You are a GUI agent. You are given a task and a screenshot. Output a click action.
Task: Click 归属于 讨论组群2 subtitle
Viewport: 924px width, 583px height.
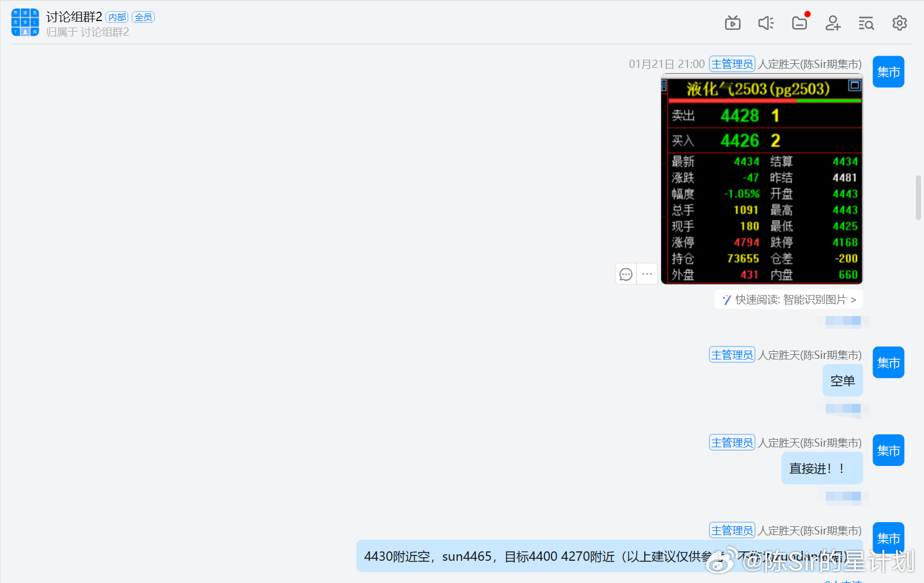click(x=88, y=32)
